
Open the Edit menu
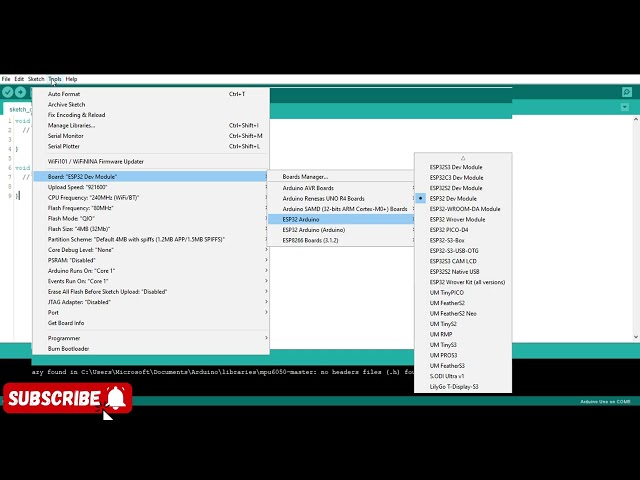[x=19, y=79]
